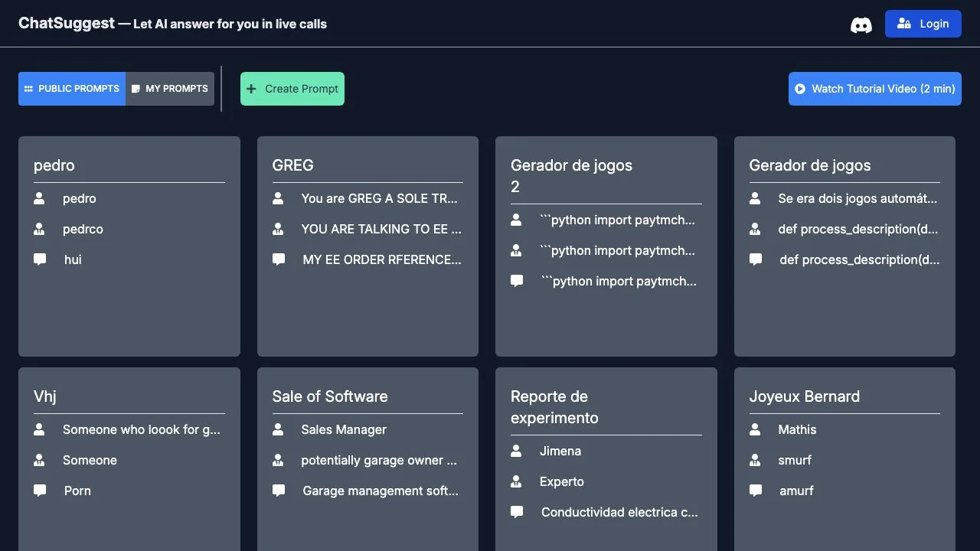Click the tie-person icon beside 'pedrco'

point(39,229)
